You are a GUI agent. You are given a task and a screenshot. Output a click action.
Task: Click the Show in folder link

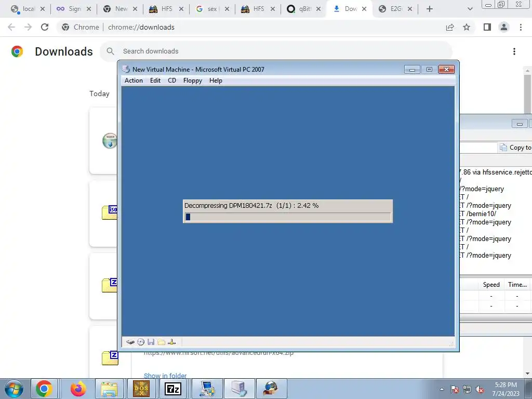point(165,376)
